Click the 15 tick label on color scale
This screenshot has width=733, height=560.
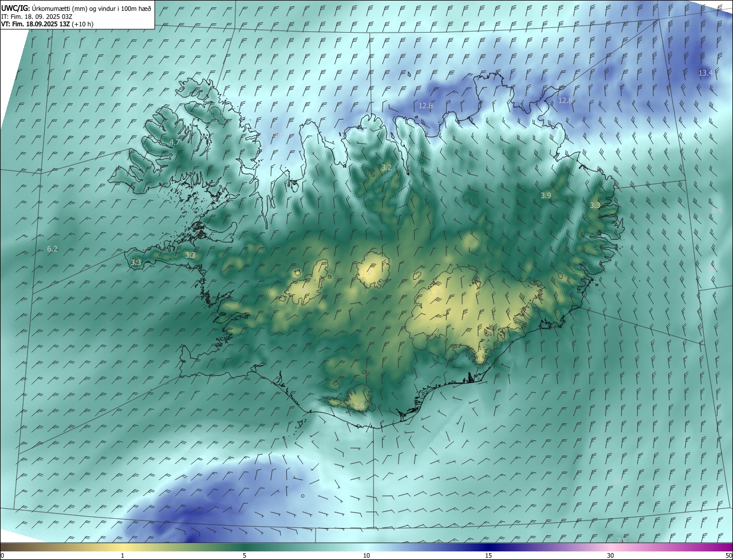point(488,555)
